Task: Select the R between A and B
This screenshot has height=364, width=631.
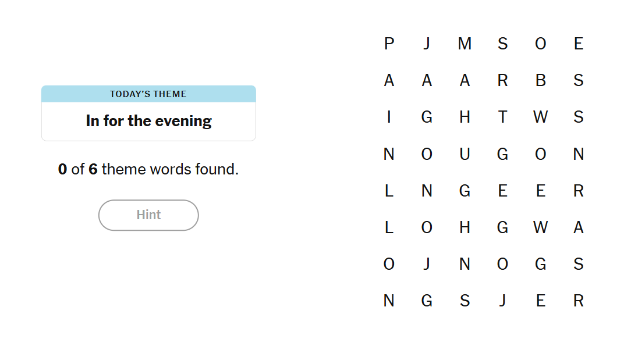Action: (x=502, y=80)
